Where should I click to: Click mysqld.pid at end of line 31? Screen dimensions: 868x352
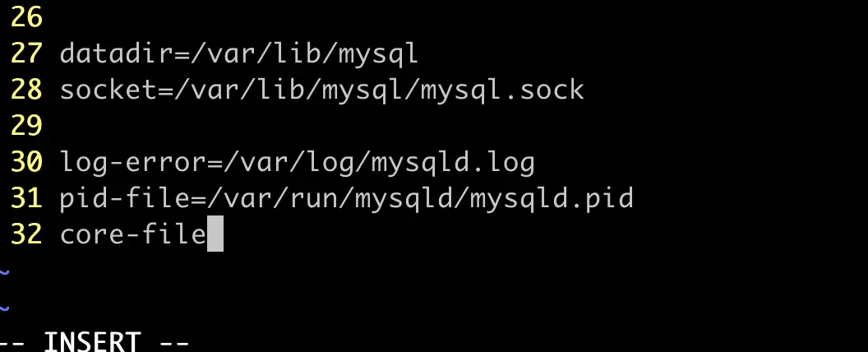click(x=552, y=199)
